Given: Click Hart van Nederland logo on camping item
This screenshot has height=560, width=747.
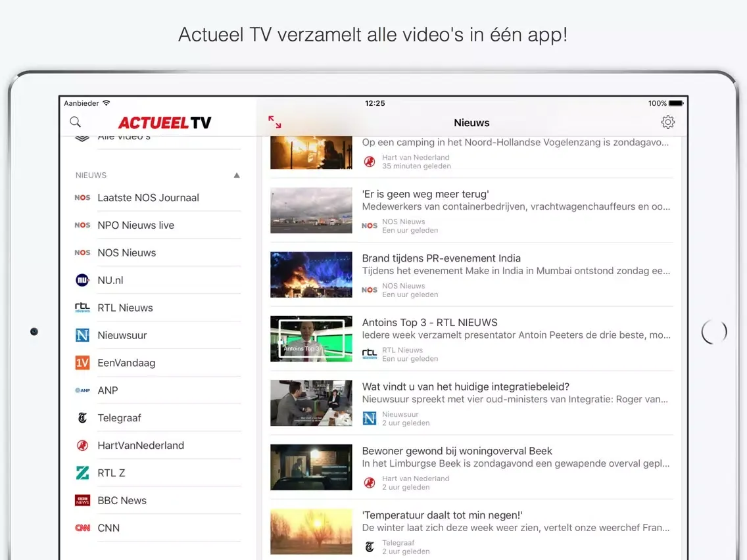Looking at the screenshot, I should [370, 162].
